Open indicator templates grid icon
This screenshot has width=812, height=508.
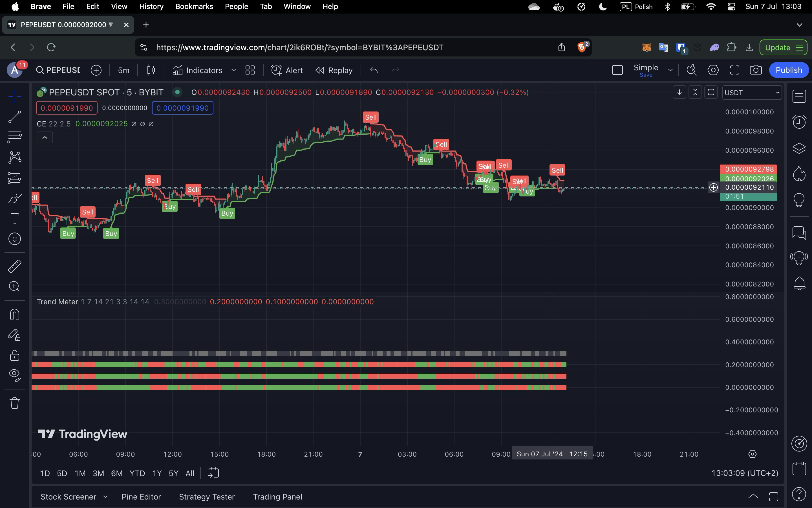pyautogui.click(x=250, y=70)
